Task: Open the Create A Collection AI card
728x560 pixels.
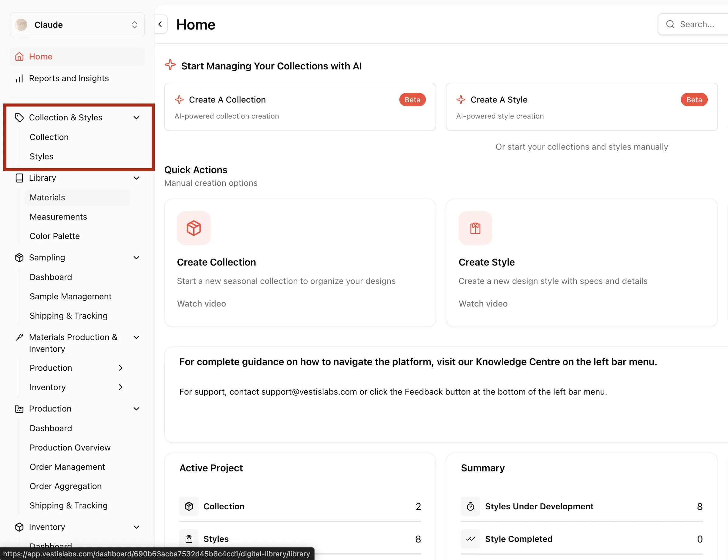Action: pos(300,107)
